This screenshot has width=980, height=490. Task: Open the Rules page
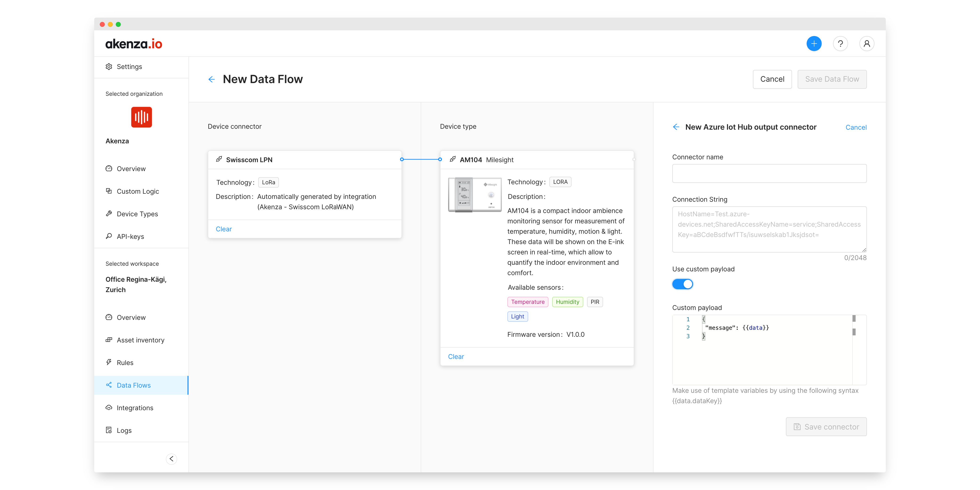click(141, 363)
